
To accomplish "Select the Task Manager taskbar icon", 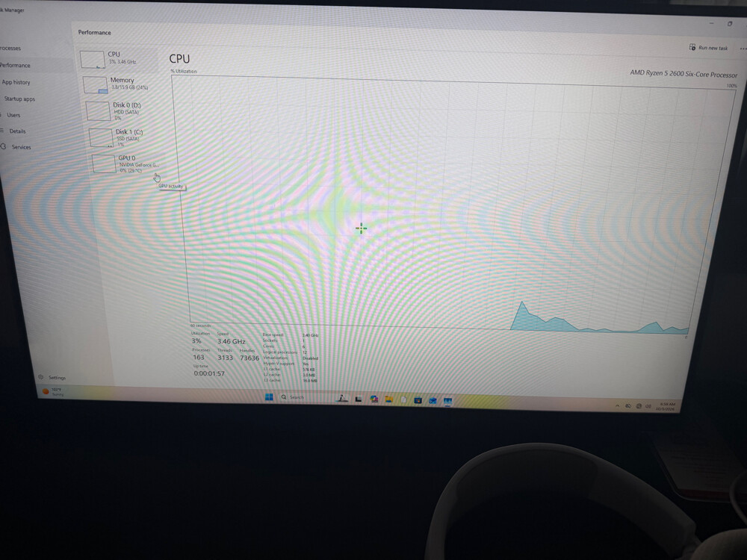I will (447, 402).
